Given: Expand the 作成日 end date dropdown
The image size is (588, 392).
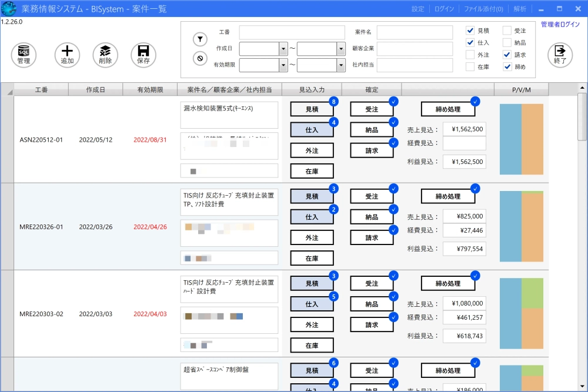Looking at the screenshot, I should click(x=340, y=49).
